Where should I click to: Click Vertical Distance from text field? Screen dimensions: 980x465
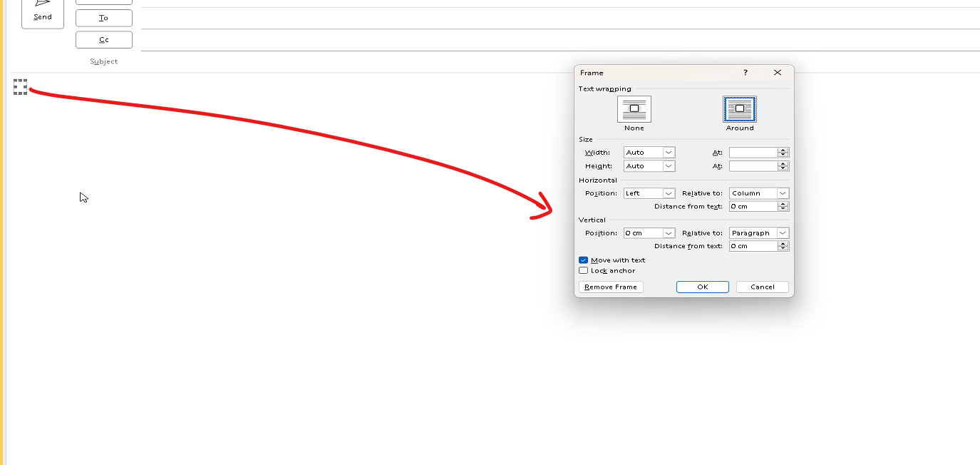[753, 246]
